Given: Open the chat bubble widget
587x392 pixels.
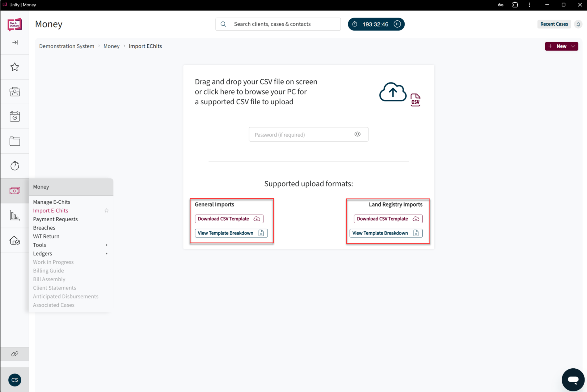Looking at the screenshot, I should pyautogui.click(x=573, y=379).
